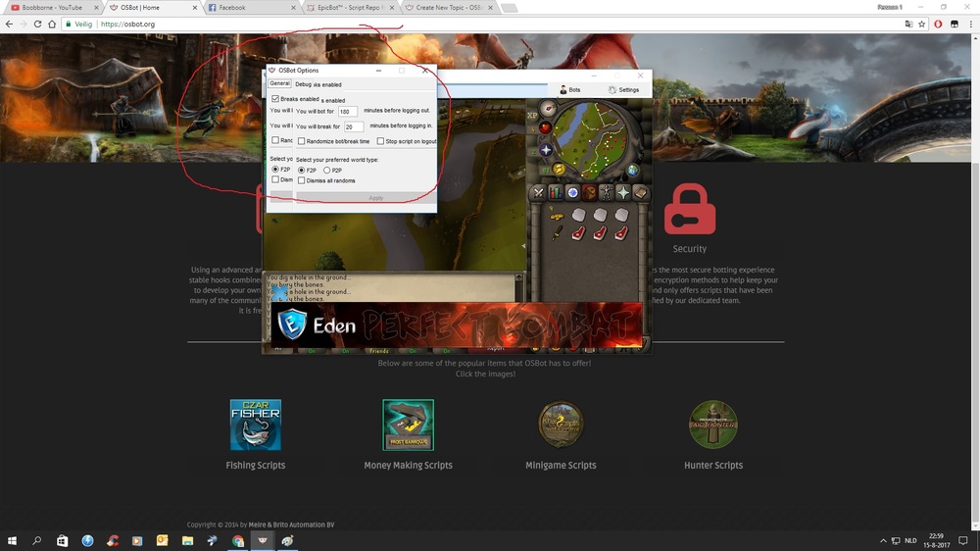Click the Frost Barrows thumbnail image
The width and height of the screenshot is (980, 551).
(x=408, y=425)
